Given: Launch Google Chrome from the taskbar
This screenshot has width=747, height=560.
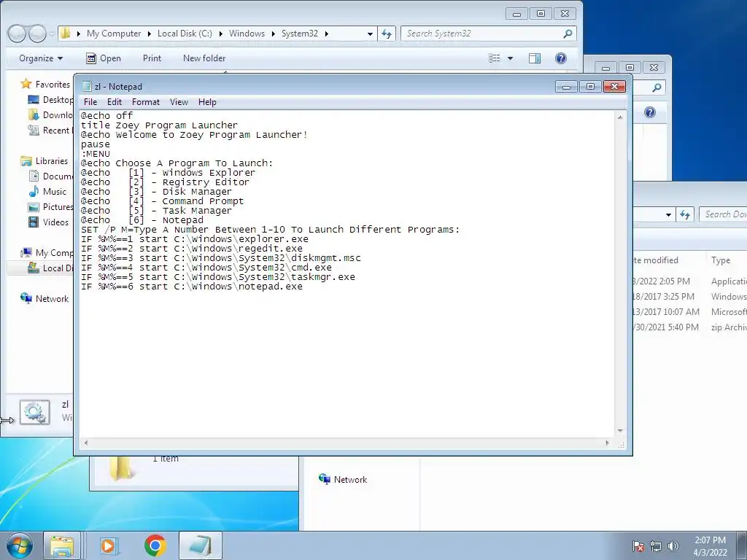Looking at the screenshot, I should [x=155, y=545].
